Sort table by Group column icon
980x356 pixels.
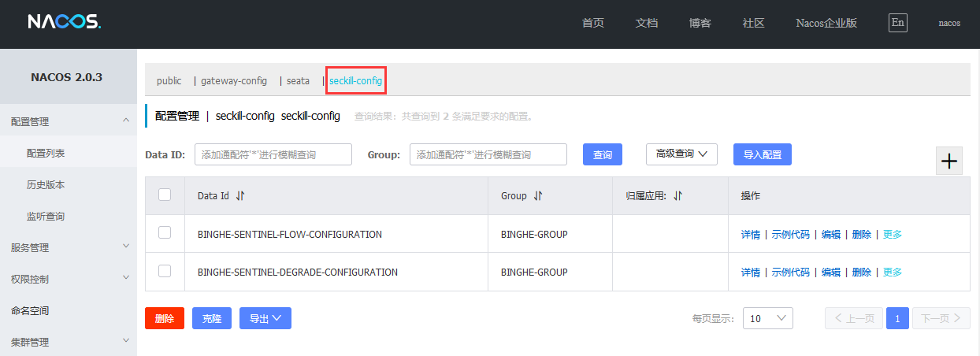(x=539, y=196)
